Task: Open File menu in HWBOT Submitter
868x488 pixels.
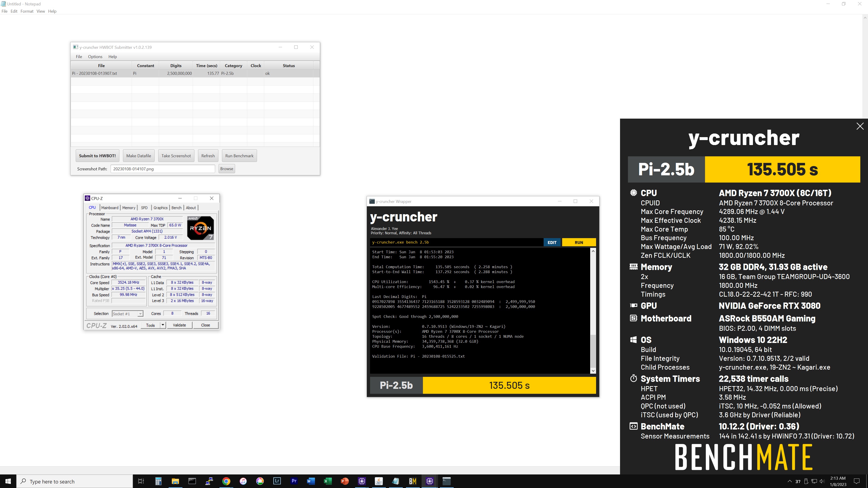Action: [79, 56]
